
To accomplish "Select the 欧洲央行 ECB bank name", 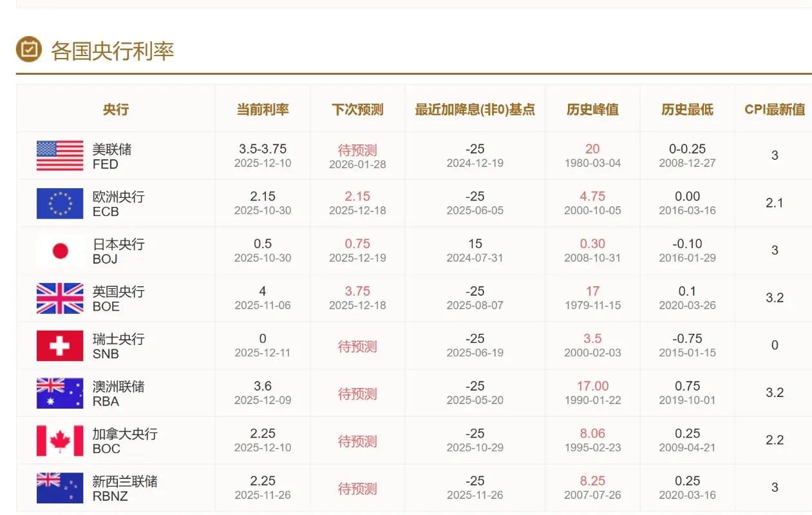I will click(x=118, y=204).
